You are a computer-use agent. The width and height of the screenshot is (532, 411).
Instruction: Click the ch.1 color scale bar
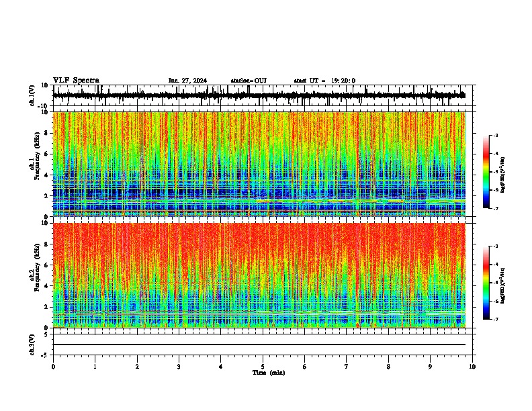[486, 172]
